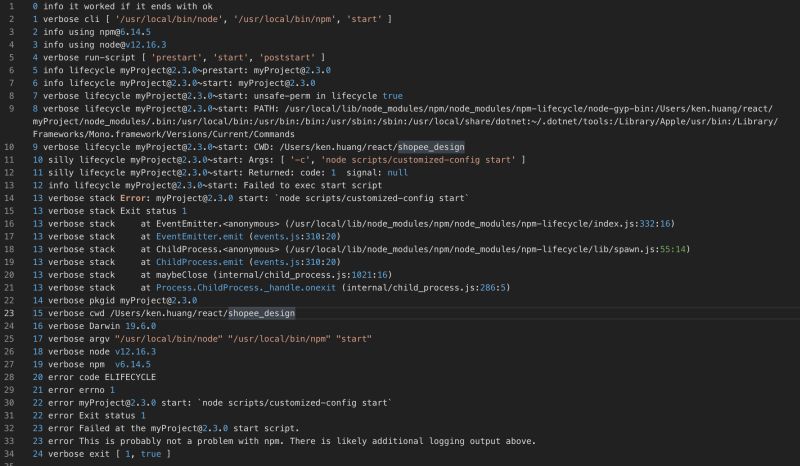Click the 'poststart' string on the run-script line
This screenshot has width=800, height=466.
click(287, 58)
